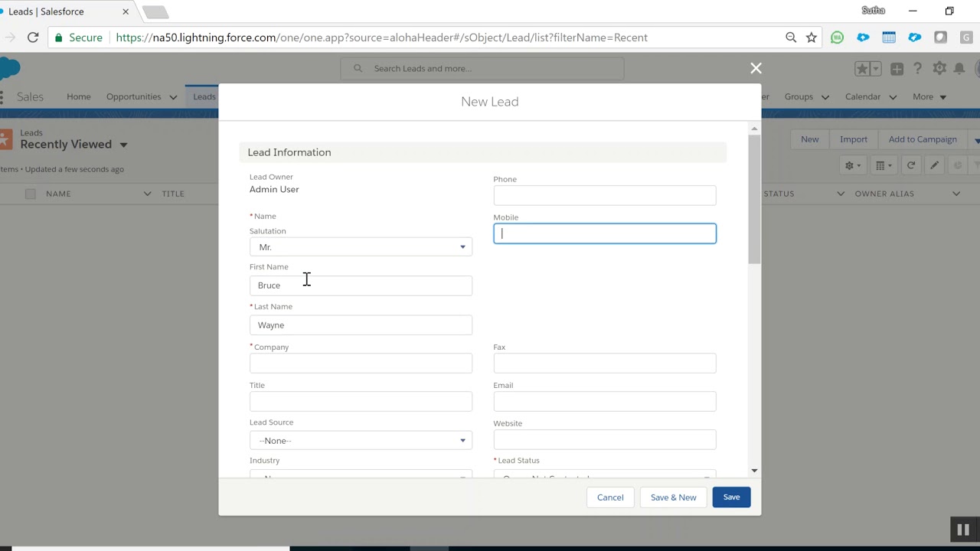Open the Favorites star icon
The image size is (980, 551).
tap(862, 69)
